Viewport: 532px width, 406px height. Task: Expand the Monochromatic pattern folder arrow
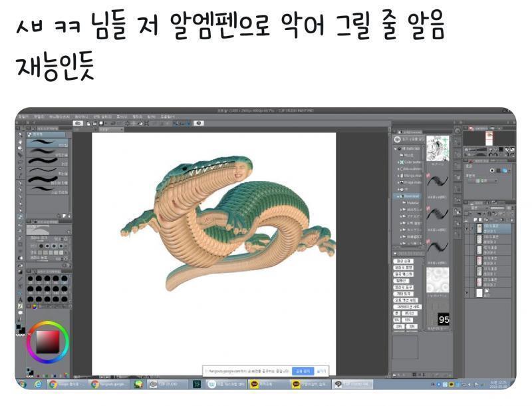click(x=398, y=169)
